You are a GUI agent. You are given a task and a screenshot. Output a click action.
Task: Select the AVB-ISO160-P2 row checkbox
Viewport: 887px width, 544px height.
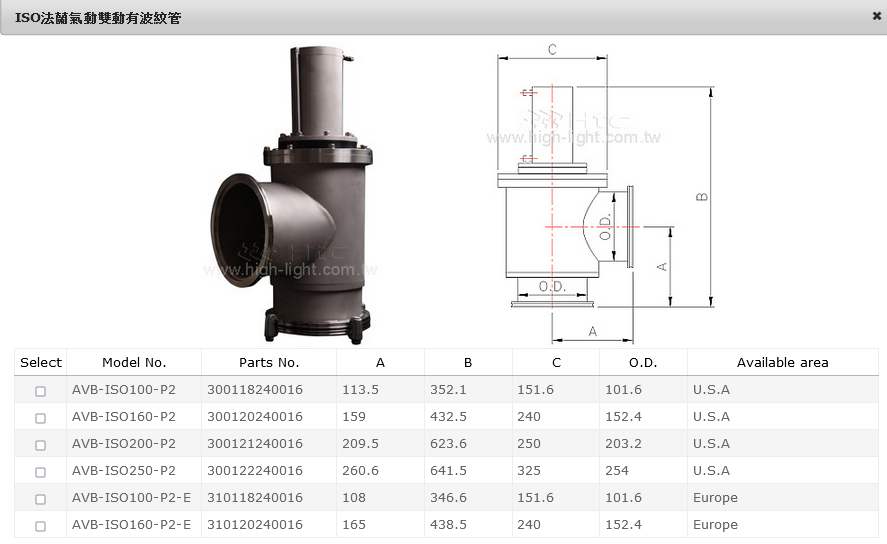click(x=40, y=418)
